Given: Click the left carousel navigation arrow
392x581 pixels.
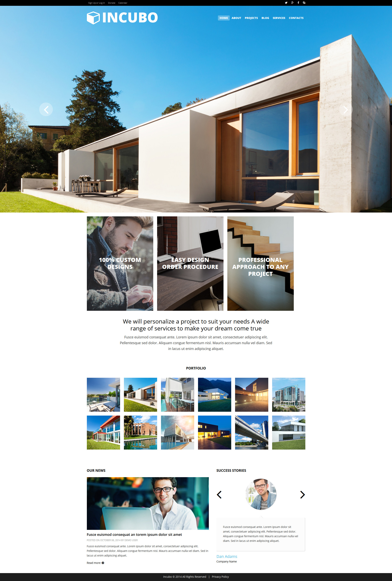Looking at the screenshot, I should (46, 109).
